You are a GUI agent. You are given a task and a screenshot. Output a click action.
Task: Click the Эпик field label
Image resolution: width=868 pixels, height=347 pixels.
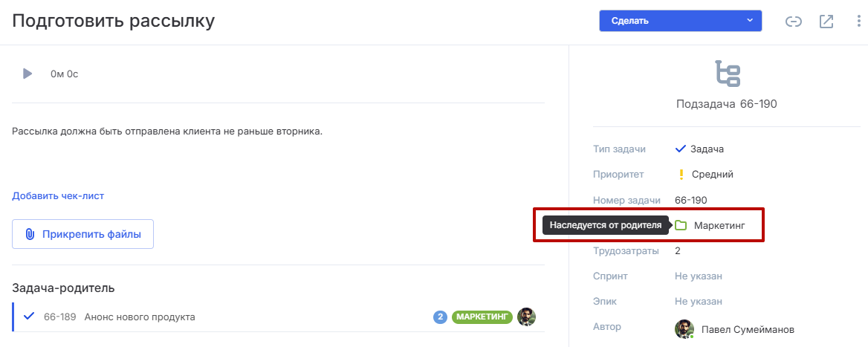604,302
